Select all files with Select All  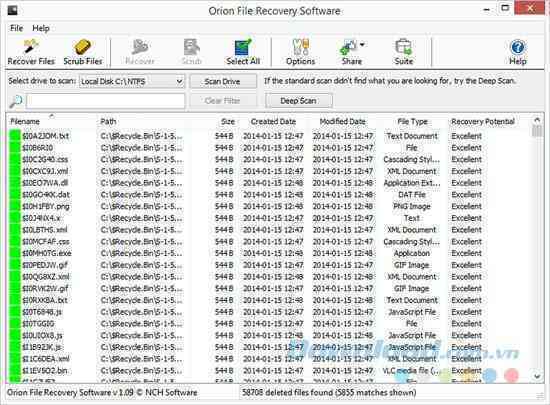tap(243, 52)
